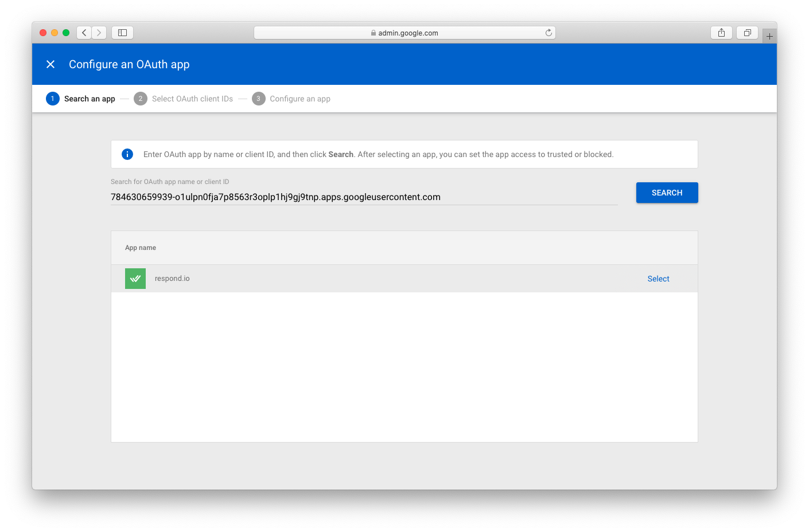Image resolution: width=809 pixels, height=532 pixels.
Task: Click the respond.io green app icon
Action: pyautogui.click(x=135, y=278)
